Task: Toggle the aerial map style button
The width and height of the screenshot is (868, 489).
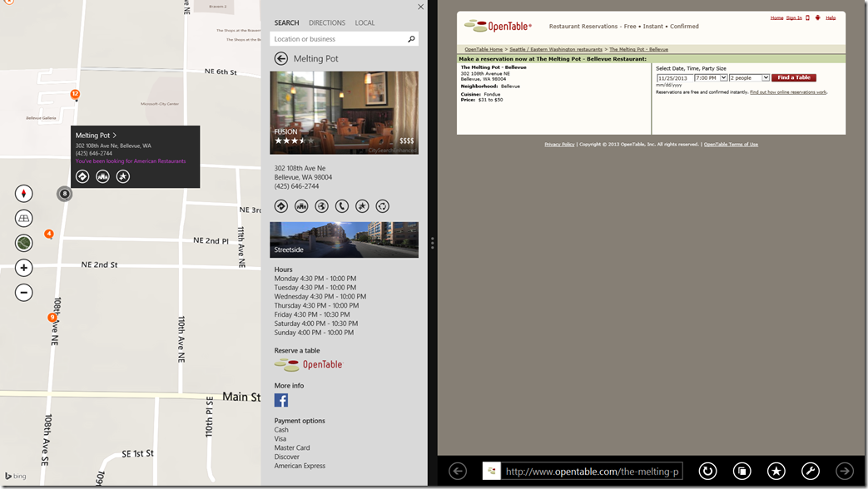Action: coord(24,243)
